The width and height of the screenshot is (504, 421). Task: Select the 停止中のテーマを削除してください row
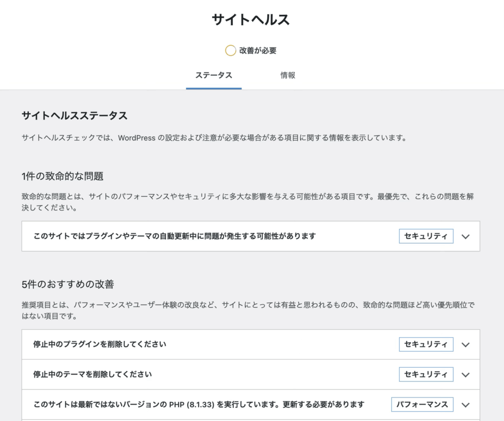point(91,374)
